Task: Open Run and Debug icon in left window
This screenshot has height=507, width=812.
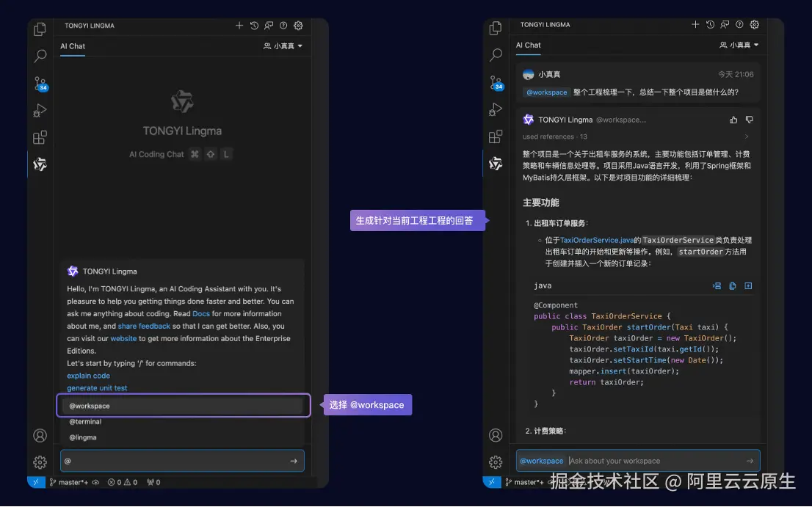Action: pyautogui.click(x=40, y=111)
